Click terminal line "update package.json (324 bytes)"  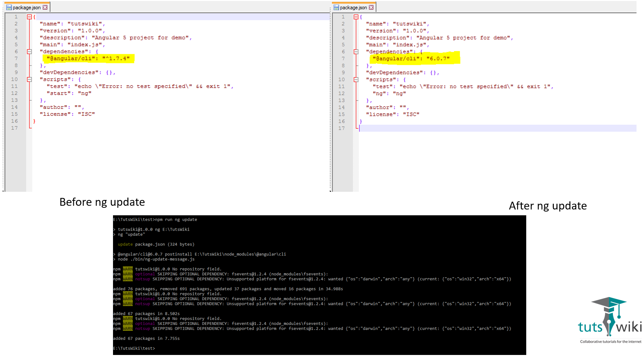point(156,244)
